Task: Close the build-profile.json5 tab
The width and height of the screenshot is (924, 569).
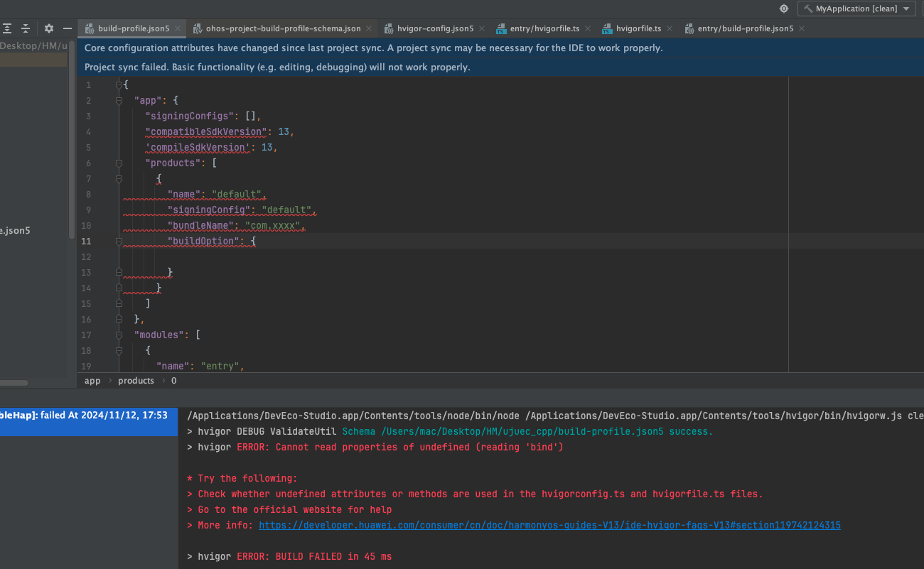Action: 178,28
